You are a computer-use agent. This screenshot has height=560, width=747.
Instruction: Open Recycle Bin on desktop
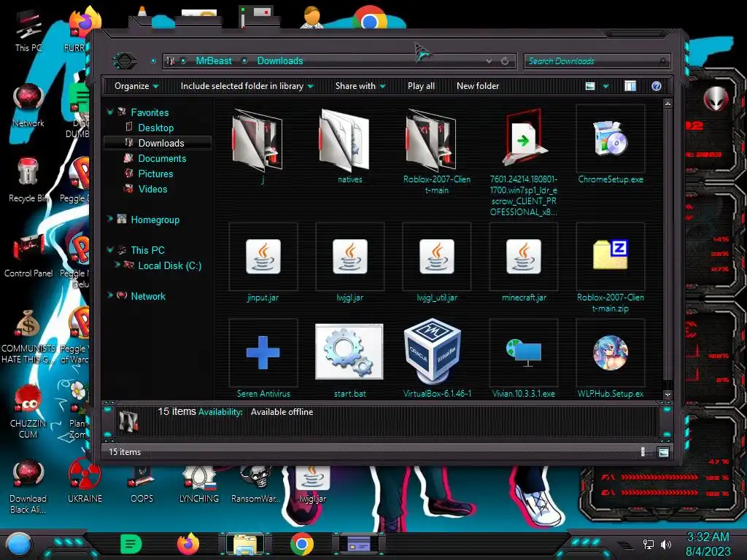tap(28, 180)
